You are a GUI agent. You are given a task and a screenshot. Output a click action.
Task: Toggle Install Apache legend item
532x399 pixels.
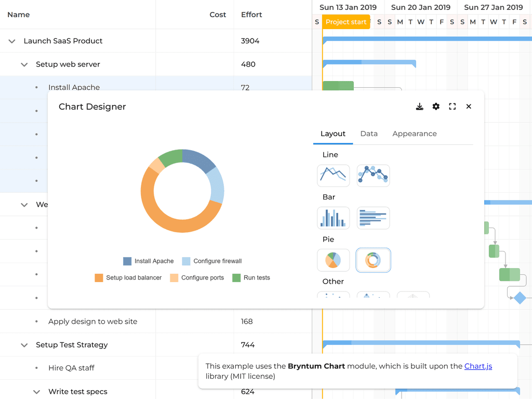click(149, 261)
